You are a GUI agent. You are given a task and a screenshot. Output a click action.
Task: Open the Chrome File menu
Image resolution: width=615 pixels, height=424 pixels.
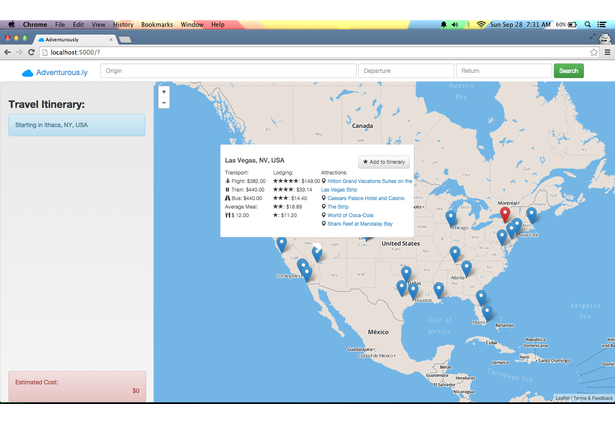click(x=60, y=24)
